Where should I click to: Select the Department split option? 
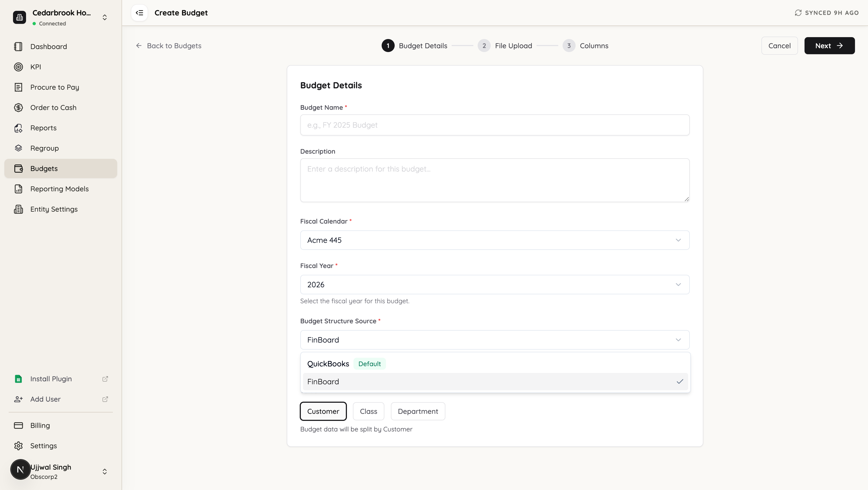[418, 411]
